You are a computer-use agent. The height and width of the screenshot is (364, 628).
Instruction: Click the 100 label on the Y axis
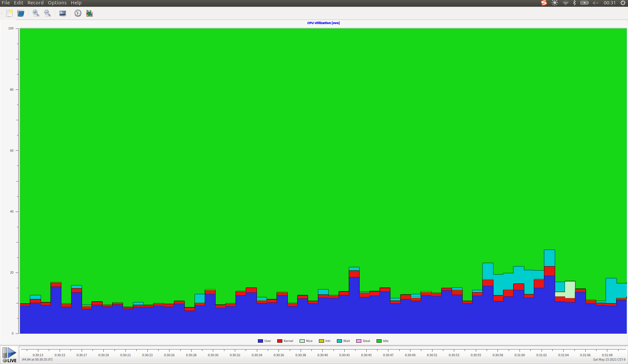point(11,28)
